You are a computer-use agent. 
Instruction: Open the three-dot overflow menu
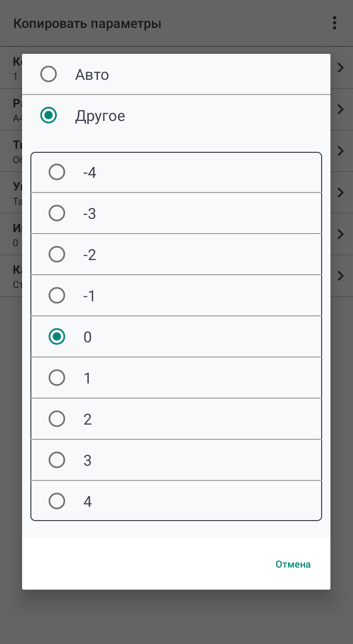[334, 23]
